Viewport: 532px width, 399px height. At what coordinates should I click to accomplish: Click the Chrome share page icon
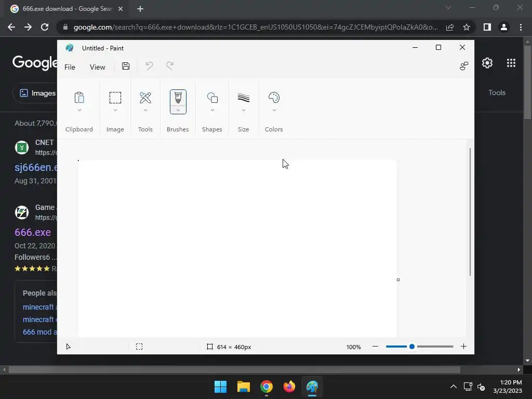pos(450,27)
